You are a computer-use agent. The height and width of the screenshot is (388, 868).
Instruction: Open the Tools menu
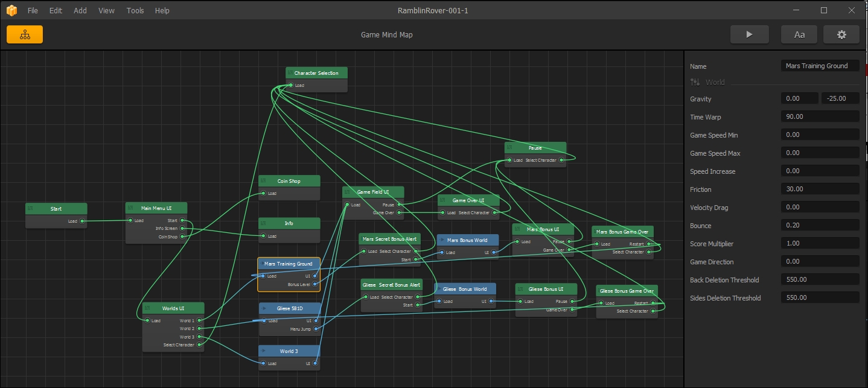[135, 10]
